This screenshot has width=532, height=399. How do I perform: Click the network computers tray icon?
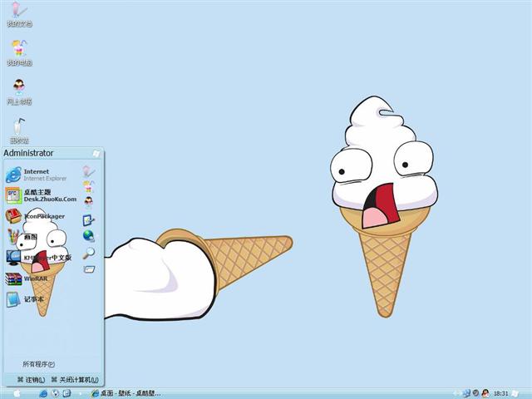point(466,393)
